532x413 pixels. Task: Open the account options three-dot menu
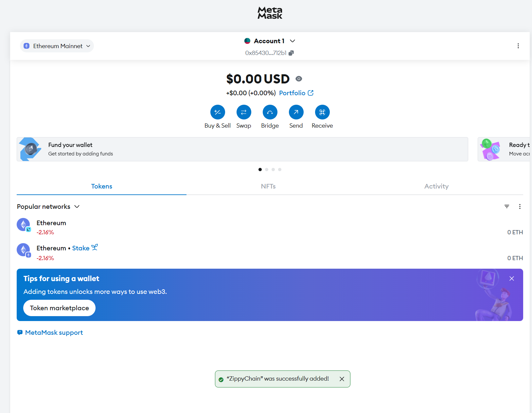point(518,46)
